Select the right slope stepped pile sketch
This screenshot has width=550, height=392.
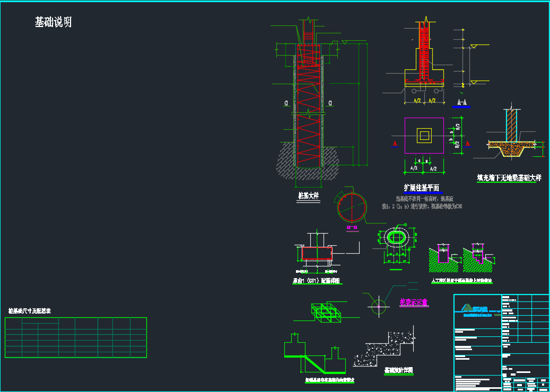(x=479, y=257)
